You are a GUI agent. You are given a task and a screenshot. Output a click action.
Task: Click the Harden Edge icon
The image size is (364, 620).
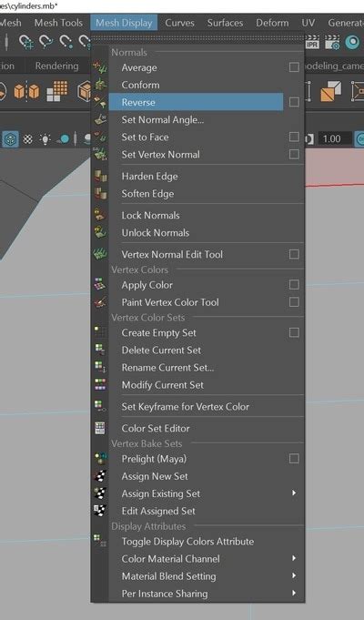tap(100, 176)
